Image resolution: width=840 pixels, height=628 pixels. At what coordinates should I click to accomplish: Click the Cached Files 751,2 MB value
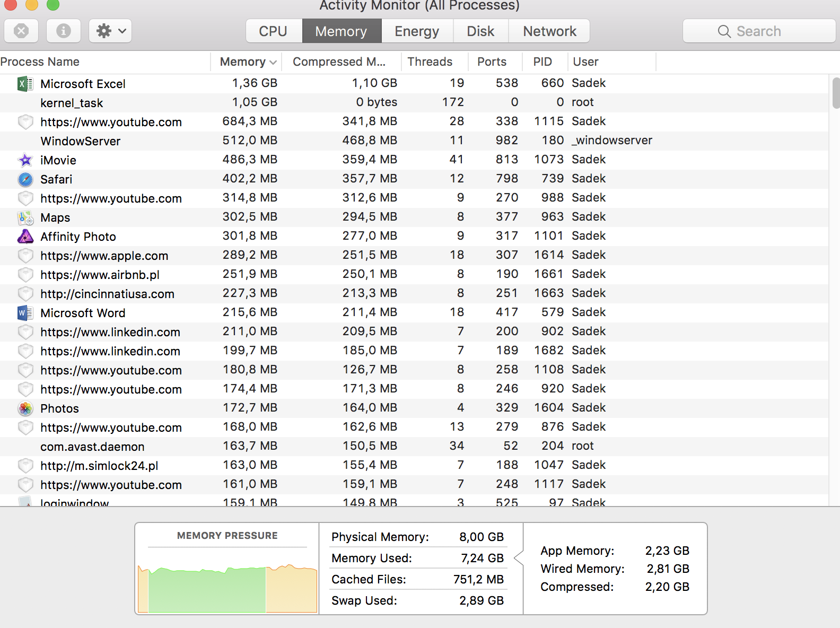click(x=478, y=580)
